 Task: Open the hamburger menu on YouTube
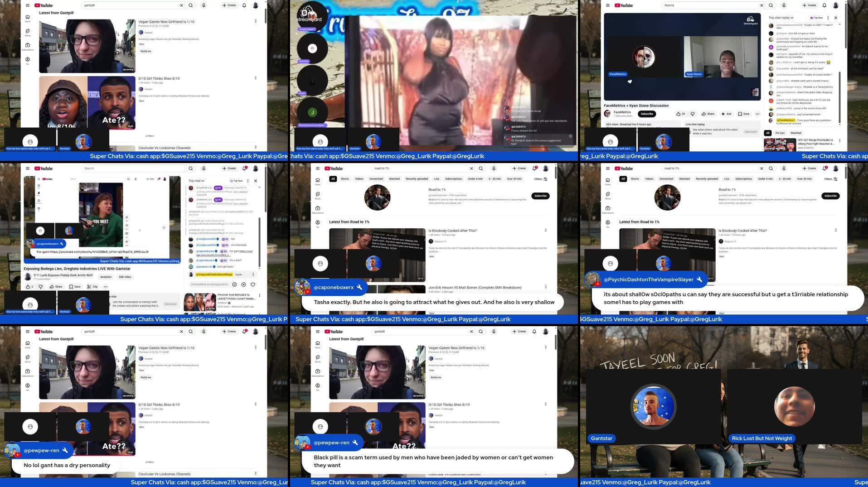pos(28,5)
